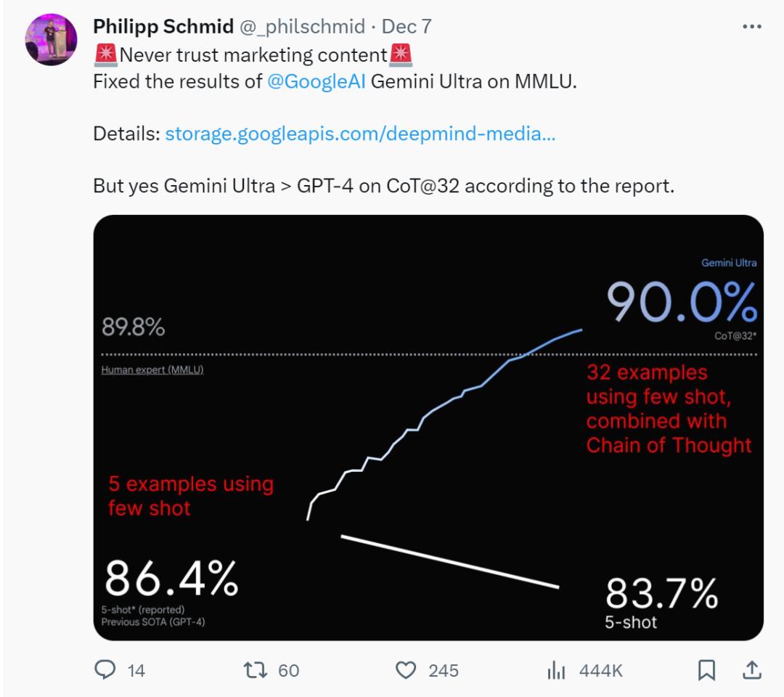
Task: Open the @GoogleAI mention
Action: (x=316, y=81)
